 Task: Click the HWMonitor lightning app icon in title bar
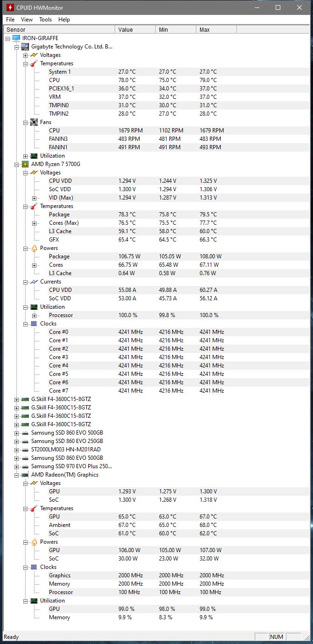pos(9,7)
